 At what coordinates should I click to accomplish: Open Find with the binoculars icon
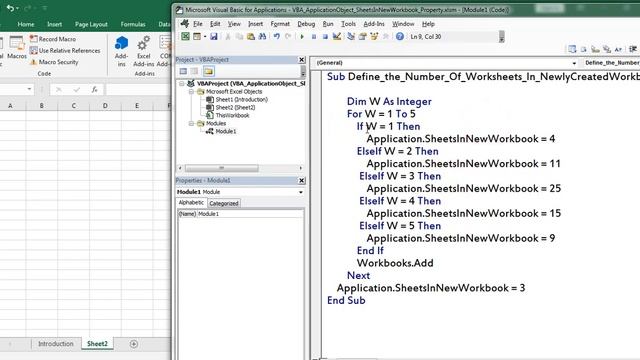click(x=262, y=36)
